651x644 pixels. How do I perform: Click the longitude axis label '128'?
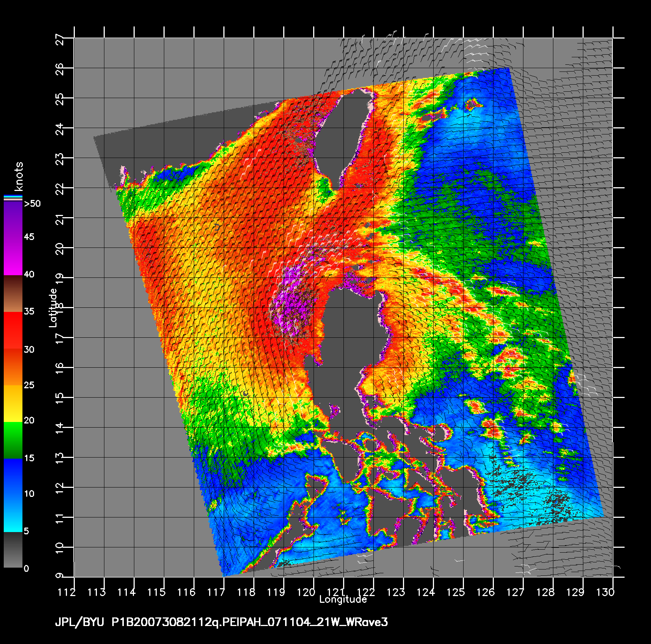[546, 592]
